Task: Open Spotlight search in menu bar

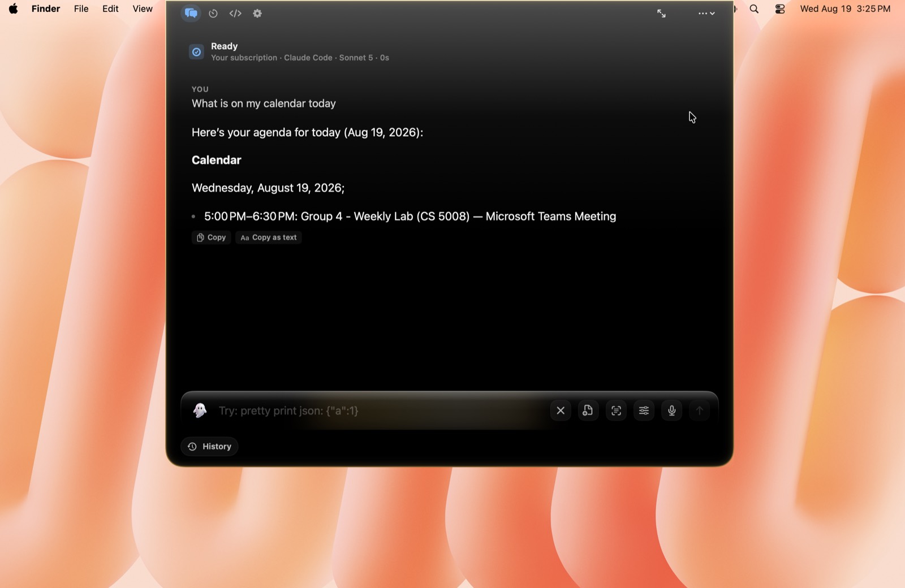Action: (x=754, y=8)
